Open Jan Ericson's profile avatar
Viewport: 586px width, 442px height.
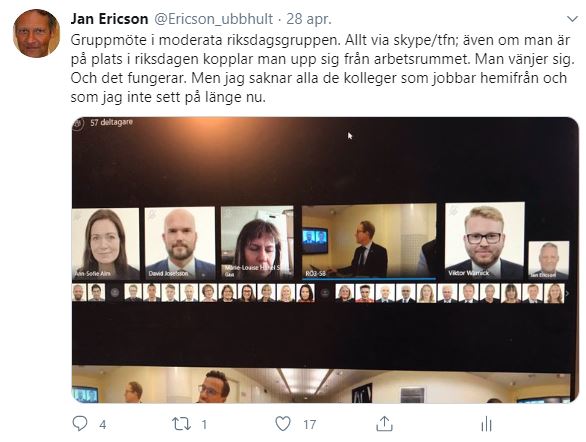click(36, 34)
